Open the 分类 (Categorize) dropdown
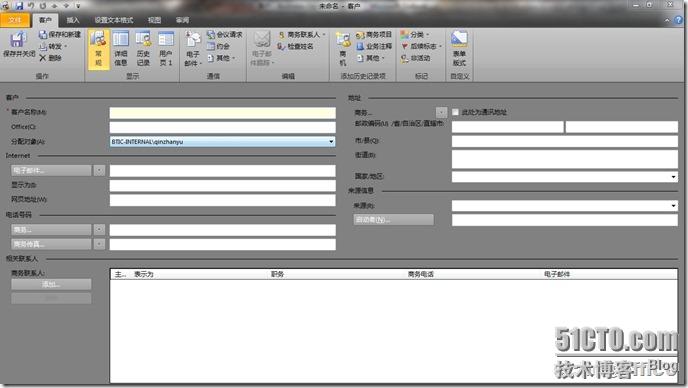This screenshot has height=388, width=688. (415, 34)
